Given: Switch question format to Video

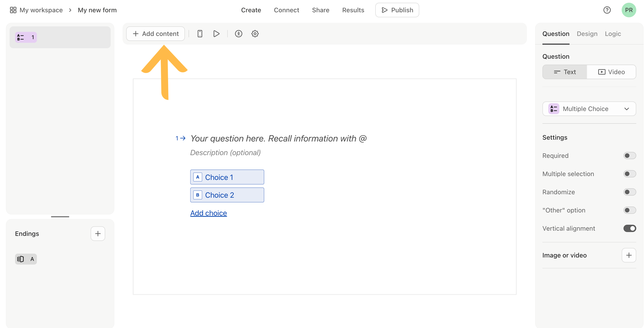Looking at the screenshot, I should [x=611, y=72].
